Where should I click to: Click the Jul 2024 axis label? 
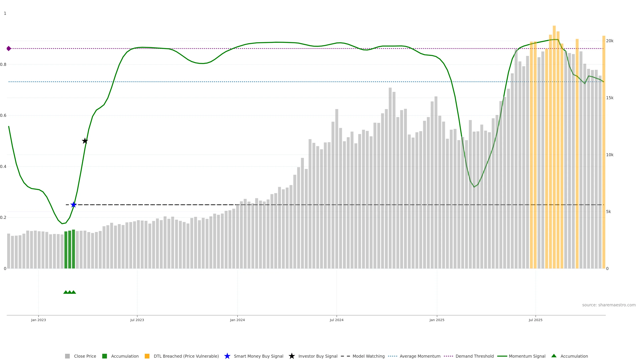336,320
